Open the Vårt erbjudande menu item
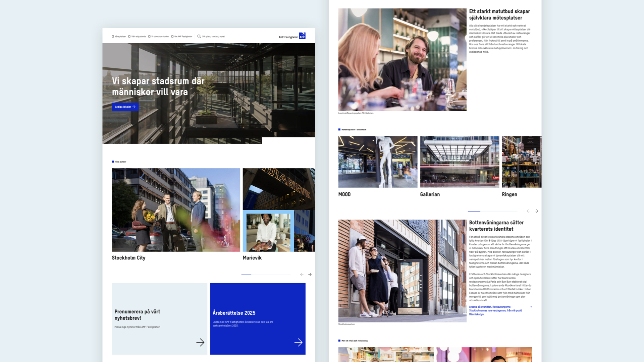Viewport: 644px width, 362px height. click(x=137, y=37)
